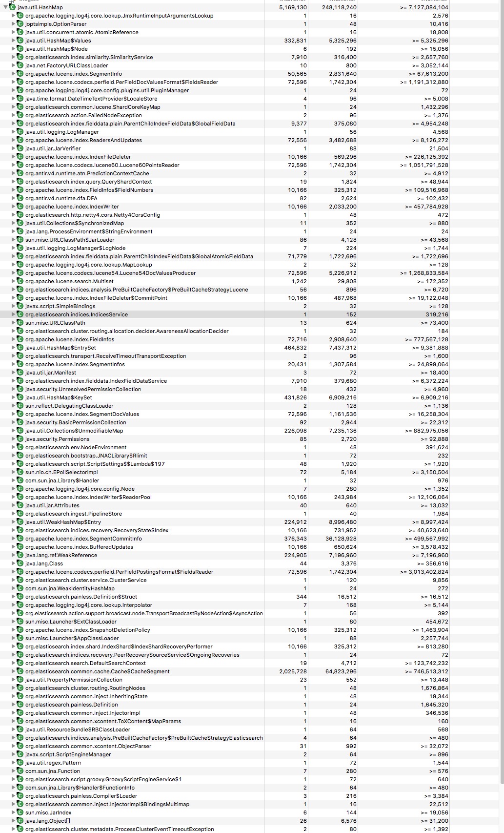Expand org.elasticsearch.common.cache.Cache$CacheSegment arrow
This screenshot has width=504, height=833.
[13, 671]
